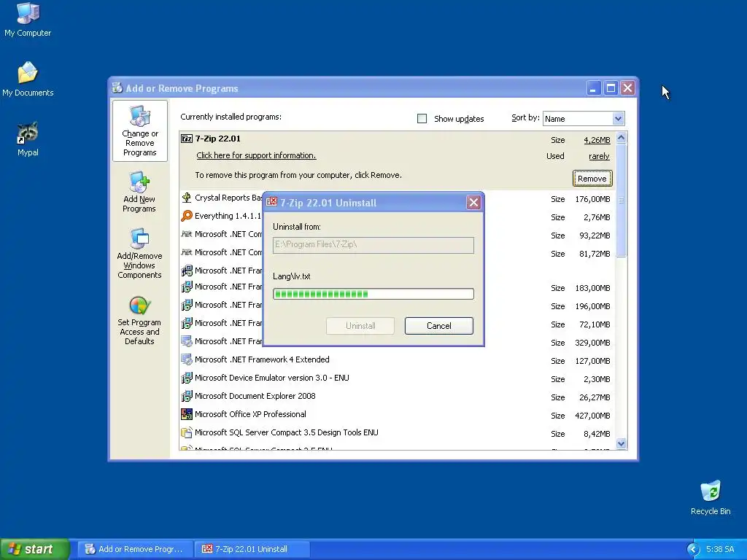This screenshot has width=747, height=560.
Task: Expand hidden tray icons arrow in taskbar
Action: tap(693, 549)
